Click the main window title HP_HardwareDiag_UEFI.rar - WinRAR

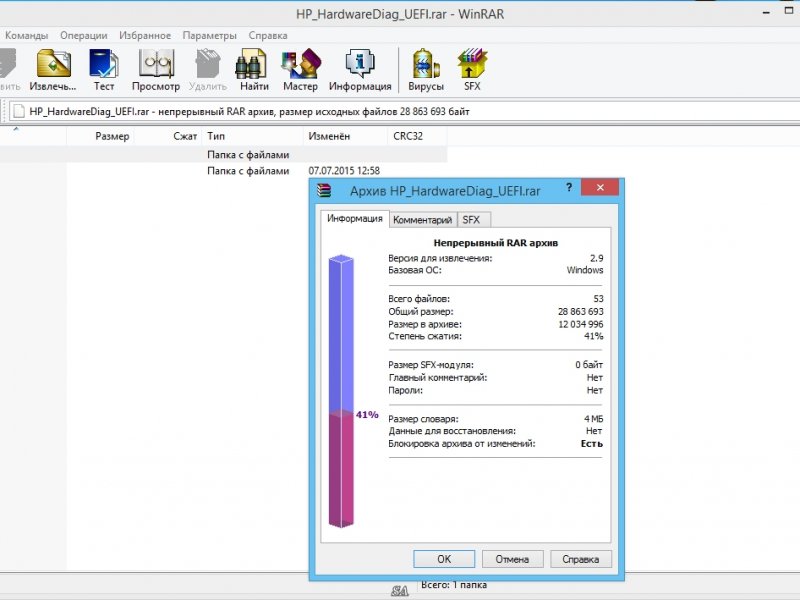(400, 14)
